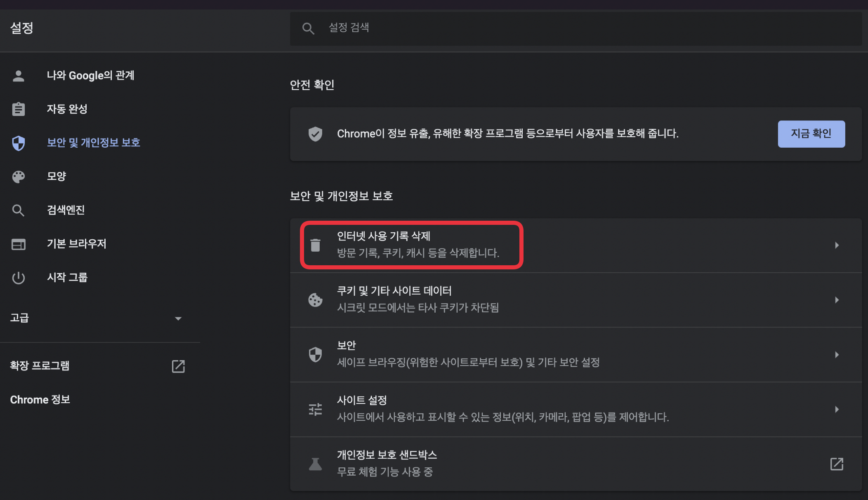
Task: Click the power icon beside 시작 그룹
Action: point(18,278)
